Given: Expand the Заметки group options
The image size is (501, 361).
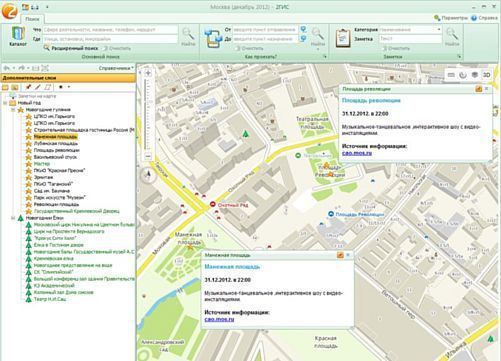Looking at the screenshot, I should coord(459,57).
